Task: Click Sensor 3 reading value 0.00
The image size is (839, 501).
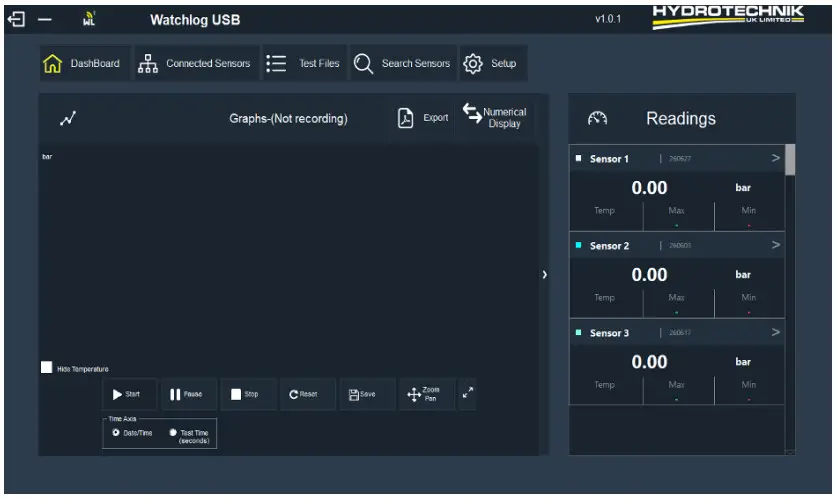Action: click(649, 362)
